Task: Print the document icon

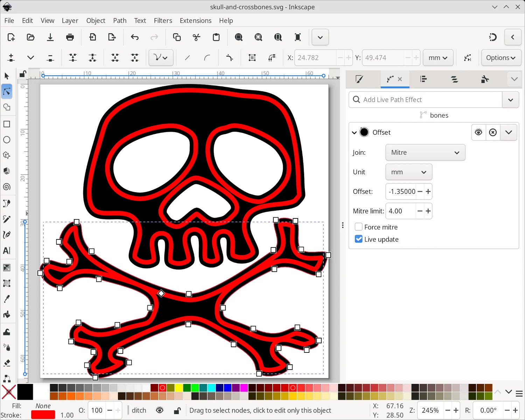Action: click(70, 37)
